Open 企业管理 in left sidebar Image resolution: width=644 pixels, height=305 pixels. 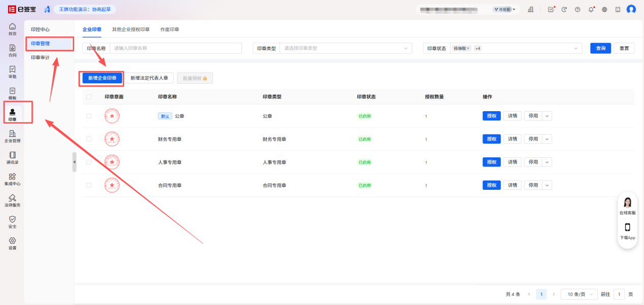[x=12, y=135]
